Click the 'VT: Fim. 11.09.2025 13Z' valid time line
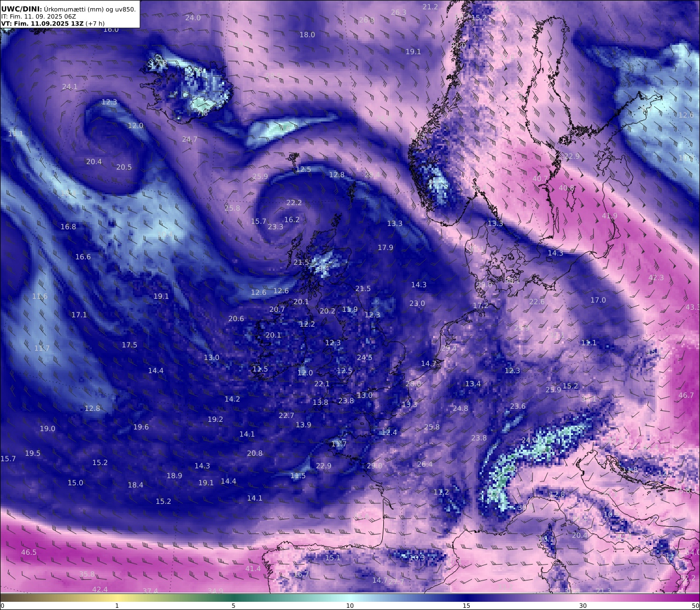Image resolution: width=700 pixels, height=610 pixels. [52, 24]
